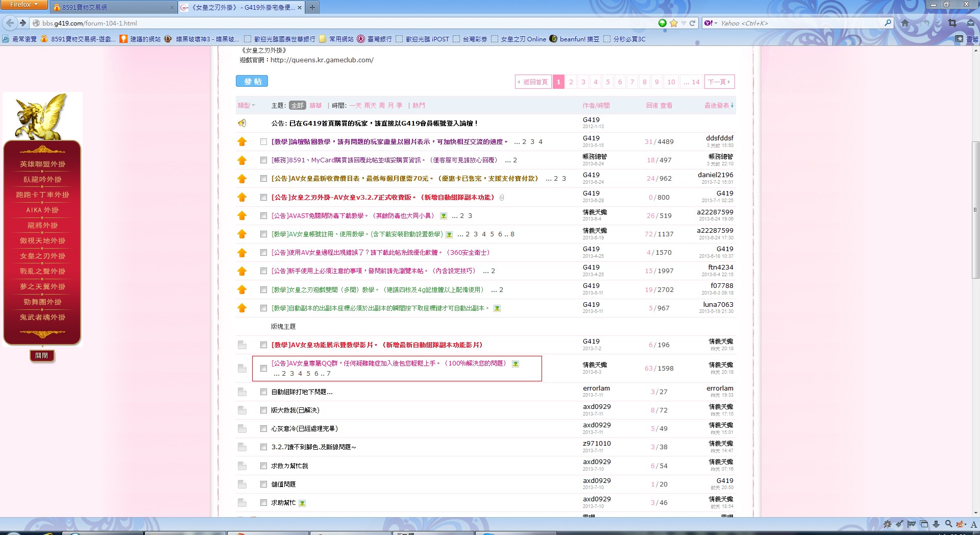Click the Yahoo search magnifier icon
The image size is (980, 535).
(x=888, y=23)
